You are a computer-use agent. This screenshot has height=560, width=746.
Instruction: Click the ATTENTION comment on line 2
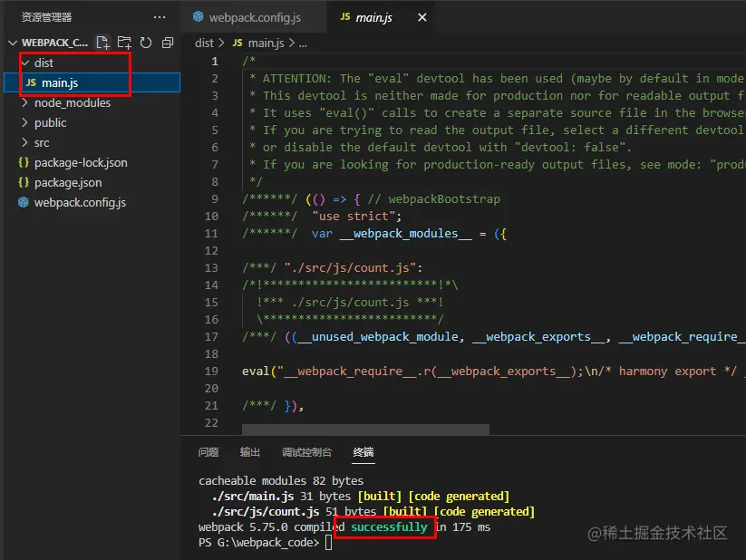pos(496,79)
